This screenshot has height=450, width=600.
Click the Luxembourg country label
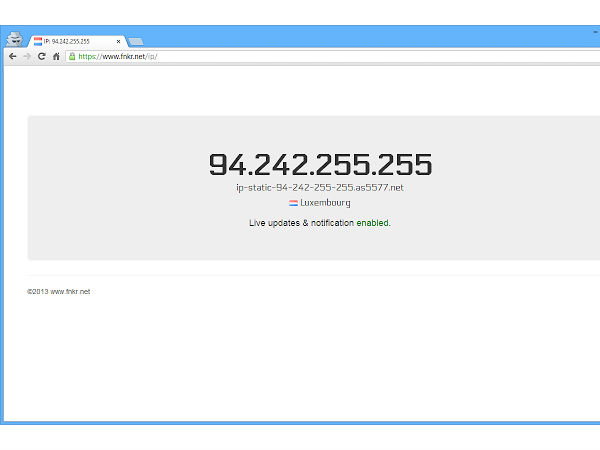[325, 203]
